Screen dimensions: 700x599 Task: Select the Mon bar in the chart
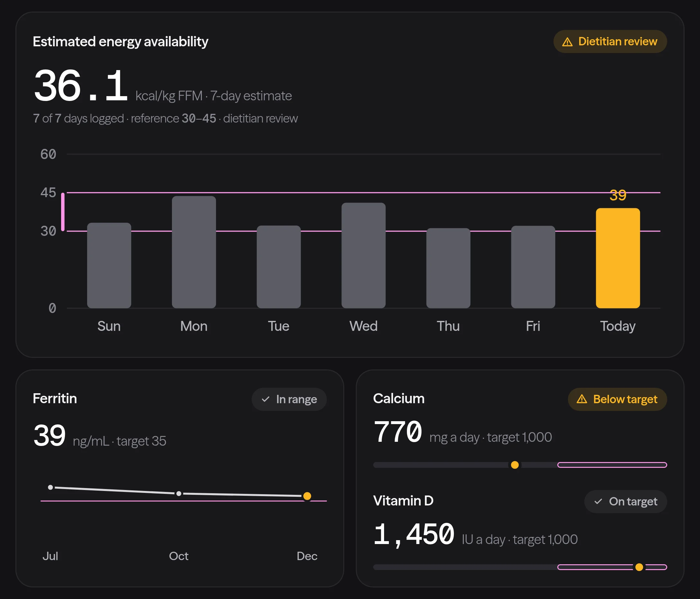(x=194, y=252)
